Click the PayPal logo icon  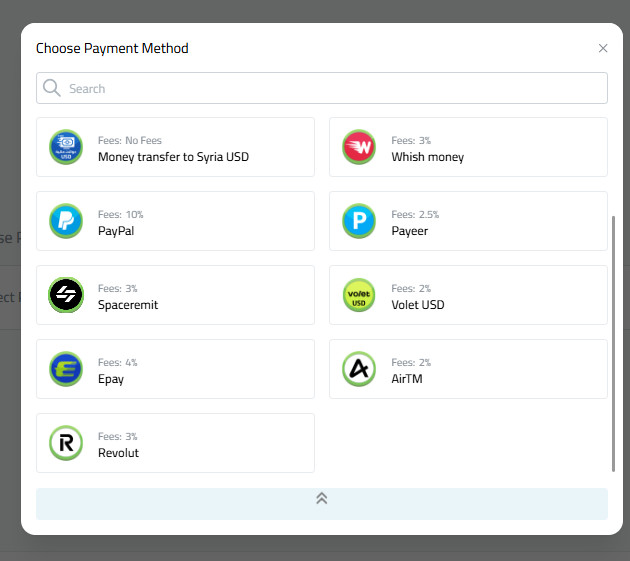click(x=66, y=221)
